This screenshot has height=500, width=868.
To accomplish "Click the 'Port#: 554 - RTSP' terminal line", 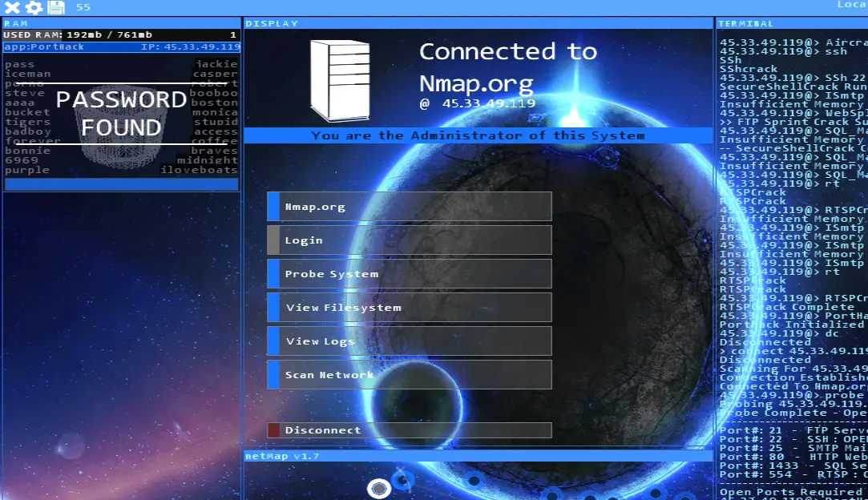I will pyautogui.click(x=793, y=474).
